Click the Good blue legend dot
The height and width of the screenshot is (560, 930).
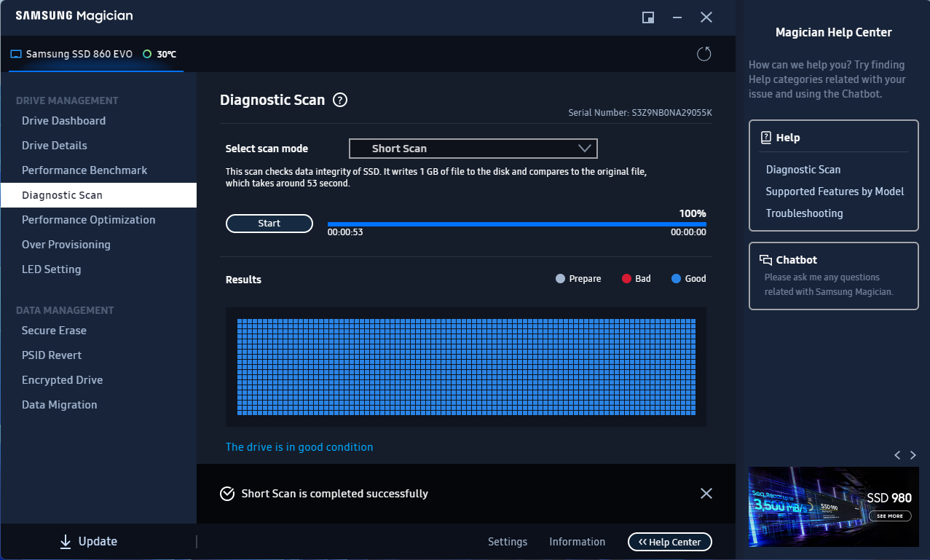click(x=676, y=279)
